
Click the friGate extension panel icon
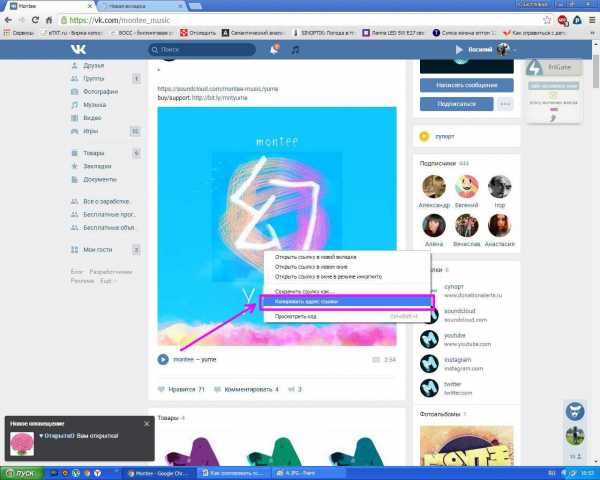[534, 67]
